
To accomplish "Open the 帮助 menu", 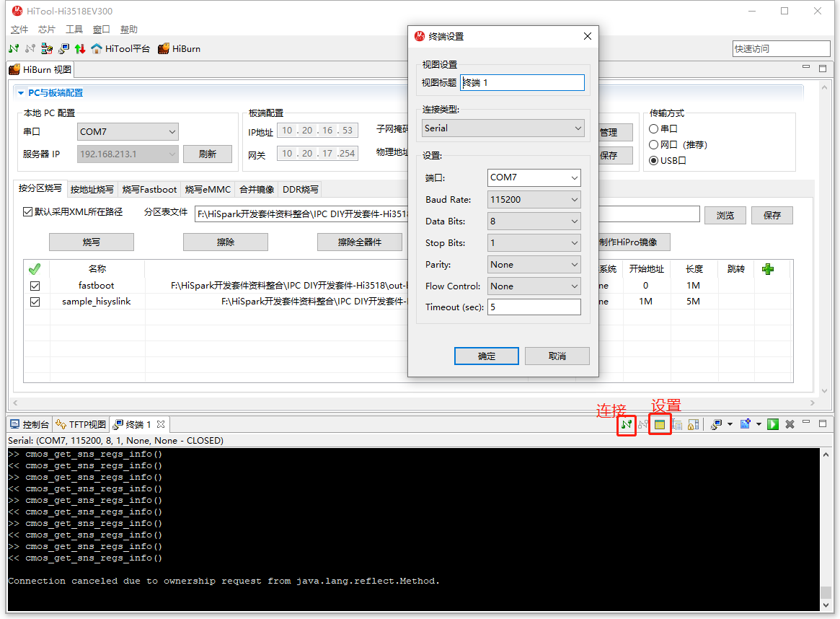I will 128,30.
